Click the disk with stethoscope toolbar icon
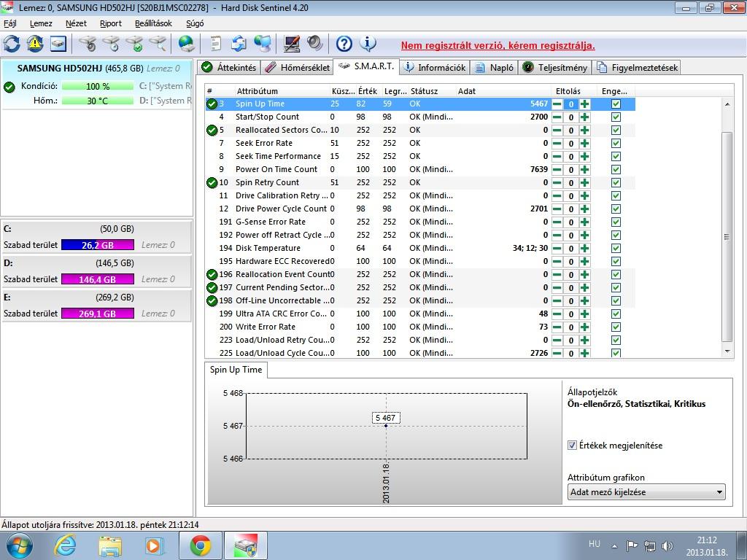Screen dimensions: 747x560 tap(88, 44)
